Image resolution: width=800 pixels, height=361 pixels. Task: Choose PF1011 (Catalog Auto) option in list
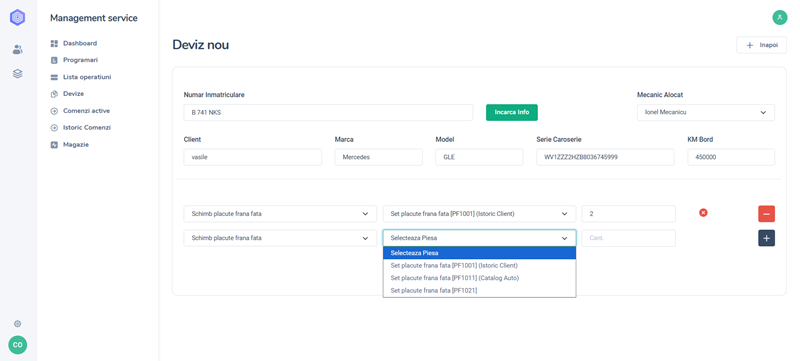(479, 278)
